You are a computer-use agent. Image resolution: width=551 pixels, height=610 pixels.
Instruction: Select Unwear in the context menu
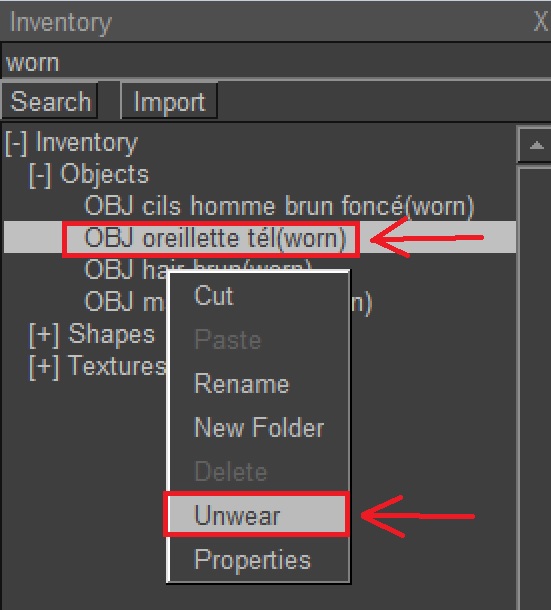coord(256,515)
